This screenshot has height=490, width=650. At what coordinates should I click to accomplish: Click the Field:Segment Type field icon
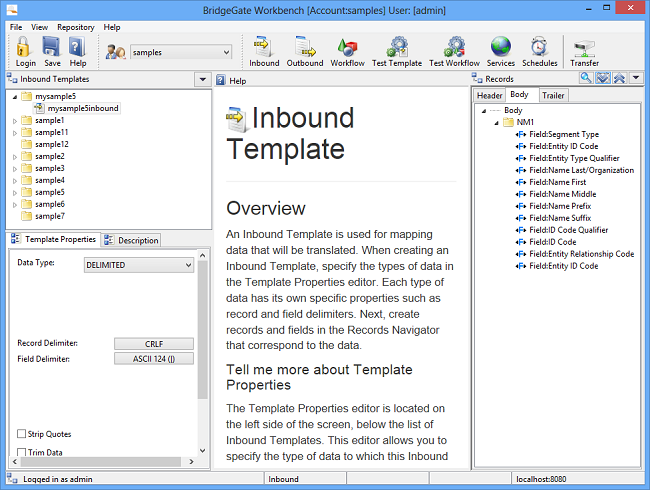[521, 134]
